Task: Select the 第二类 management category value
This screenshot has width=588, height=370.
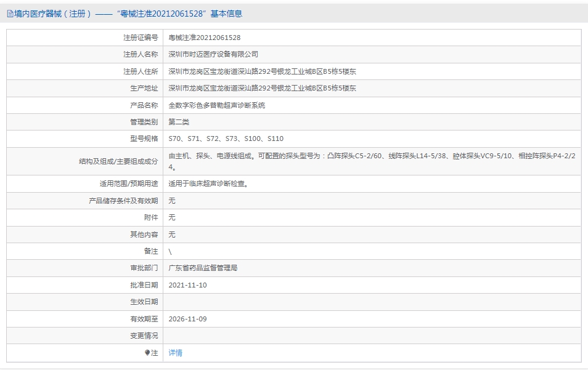Action: [x=179, y=122]
